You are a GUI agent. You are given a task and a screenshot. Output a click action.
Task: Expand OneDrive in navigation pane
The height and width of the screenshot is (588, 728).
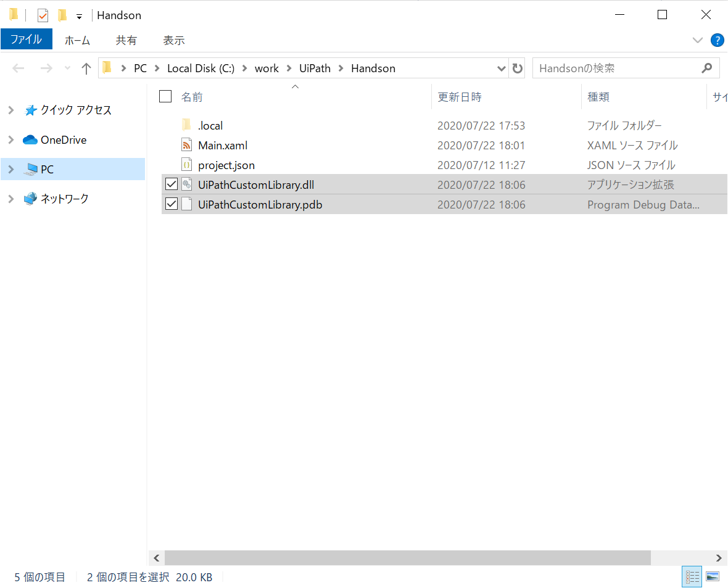[x=11, y=139]
